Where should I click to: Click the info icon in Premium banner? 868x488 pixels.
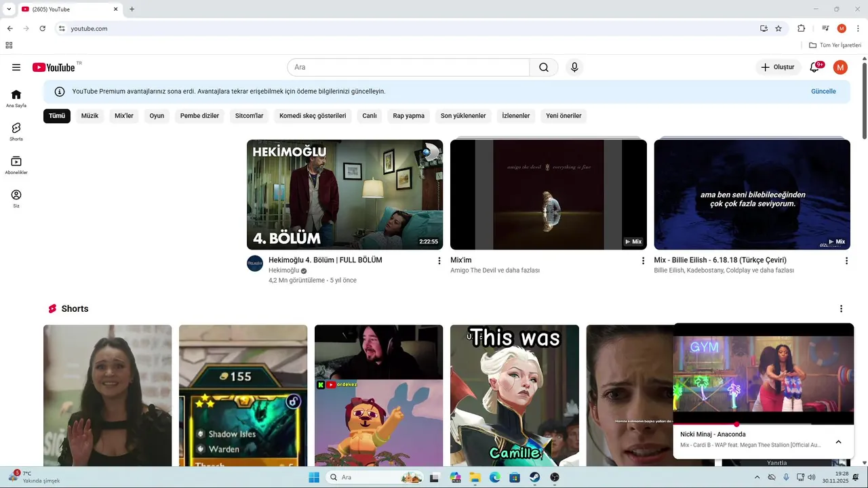60,91
